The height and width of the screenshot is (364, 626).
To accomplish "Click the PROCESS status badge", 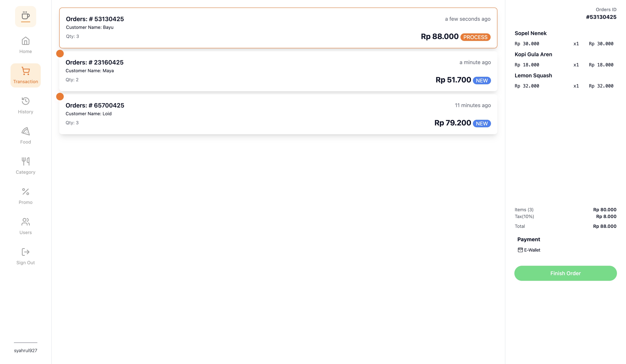I will (x=475, y=37).
